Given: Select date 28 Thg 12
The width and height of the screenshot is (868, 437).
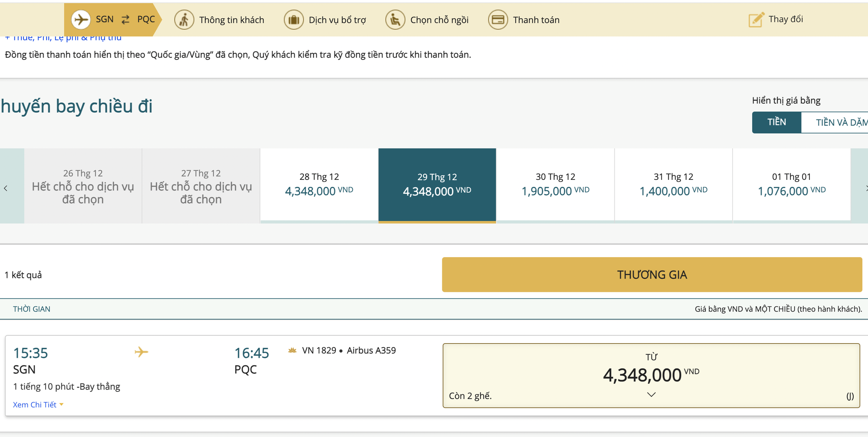Looking at the screenshot, I should click(x=319, y=186).
